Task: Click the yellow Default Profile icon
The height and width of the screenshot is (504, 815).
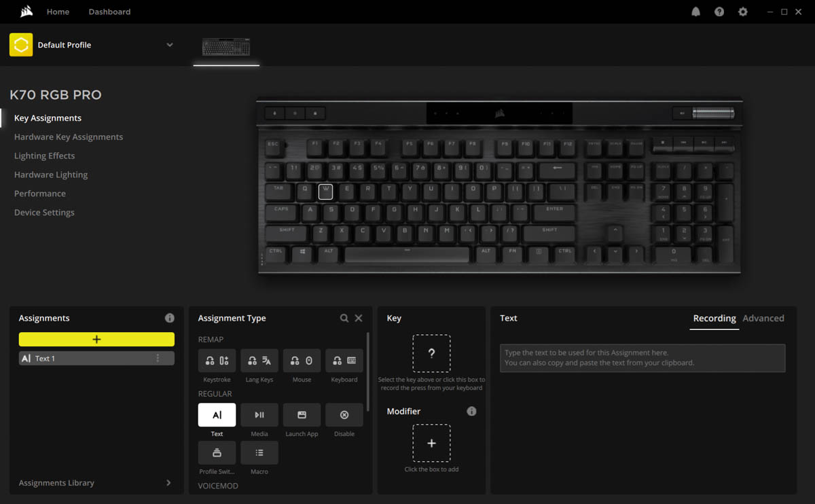Action: 21,45
